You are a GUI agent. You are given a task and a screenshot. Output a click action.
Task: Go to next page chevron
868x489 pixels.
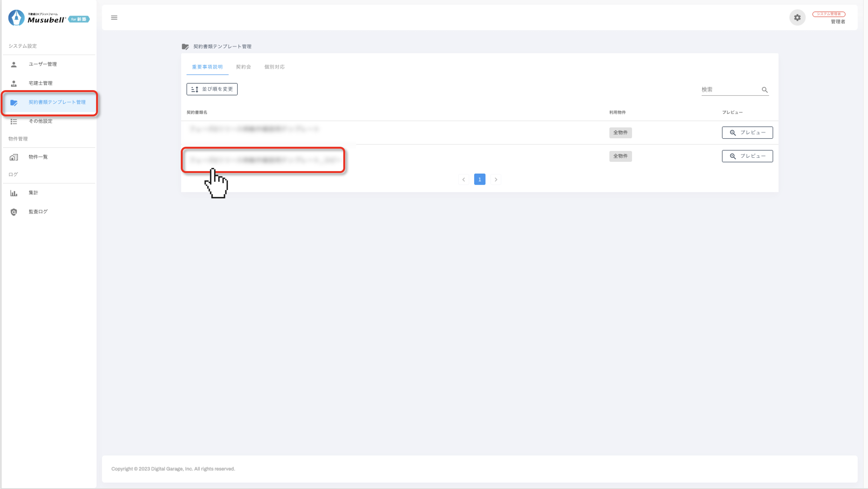(x=496, y=179)
